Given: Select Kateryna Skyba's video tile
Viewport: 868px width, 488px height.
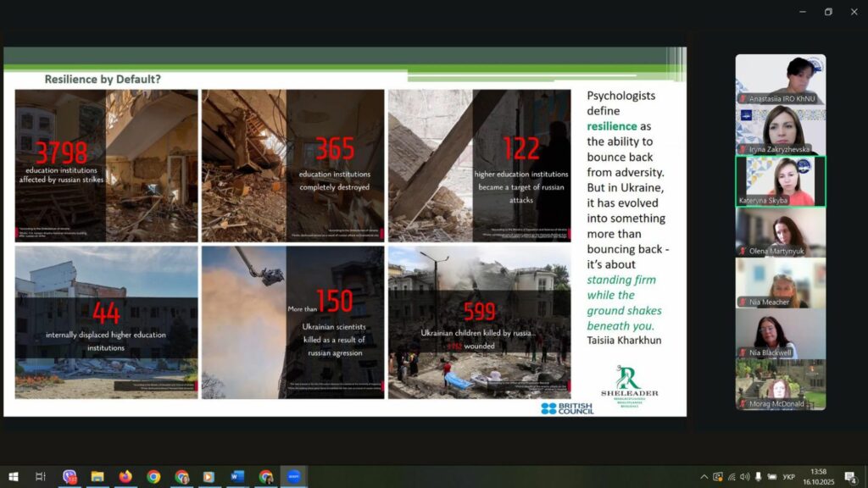Looking at the screenshot, I should [780, 181].
